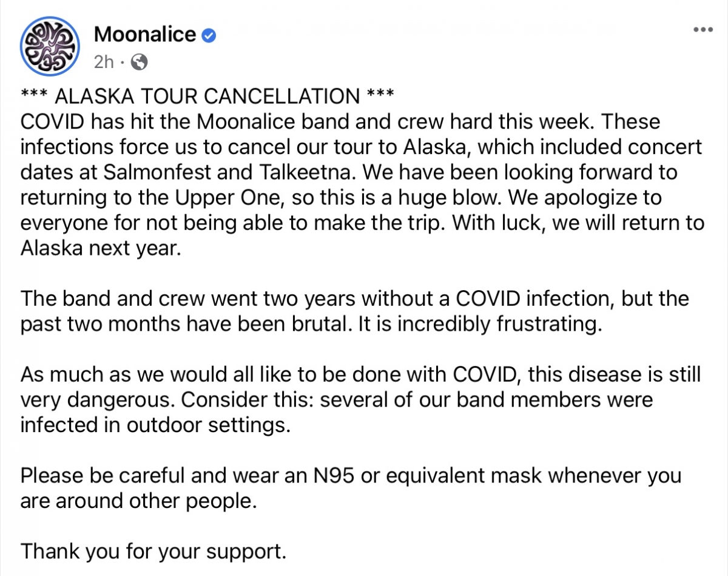728x576 pixels.
Task: Click the Thank you for your support line
Action: coord(153,552)
